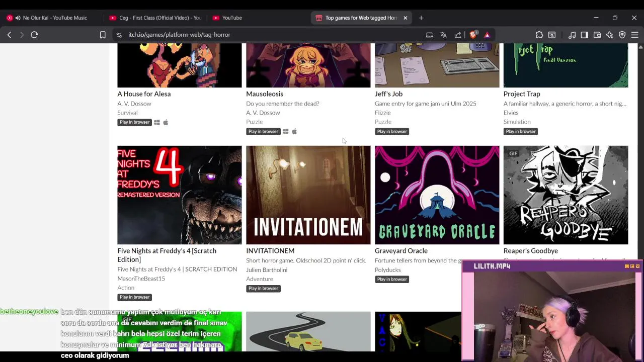Share this page via share icon
644x362 pixels.
458,35
